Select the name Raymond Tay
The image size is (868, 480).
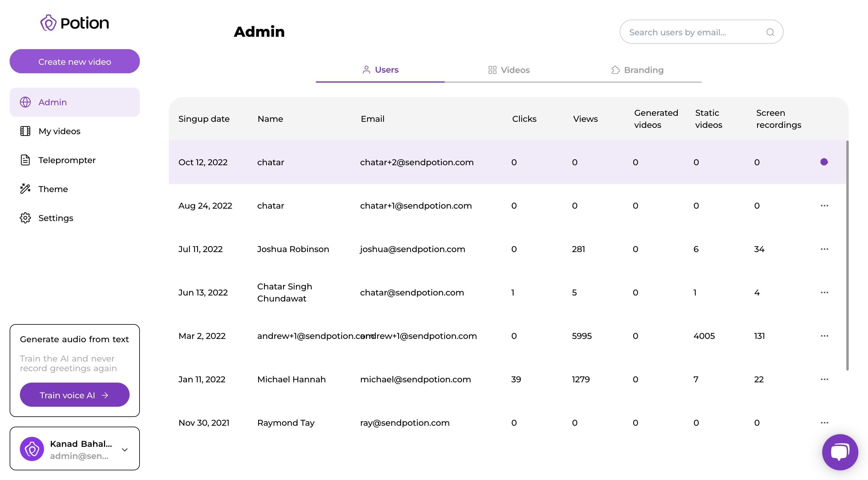[x=286, y=423]
